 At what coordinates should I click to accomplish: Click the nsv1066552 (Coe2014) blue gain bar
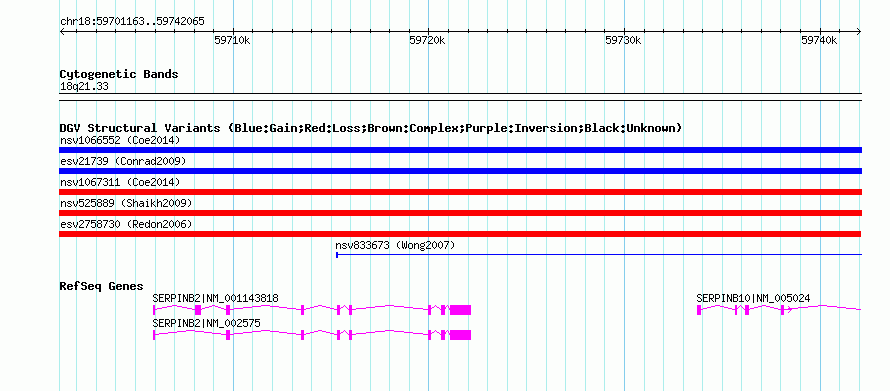(x=460, y=150)
